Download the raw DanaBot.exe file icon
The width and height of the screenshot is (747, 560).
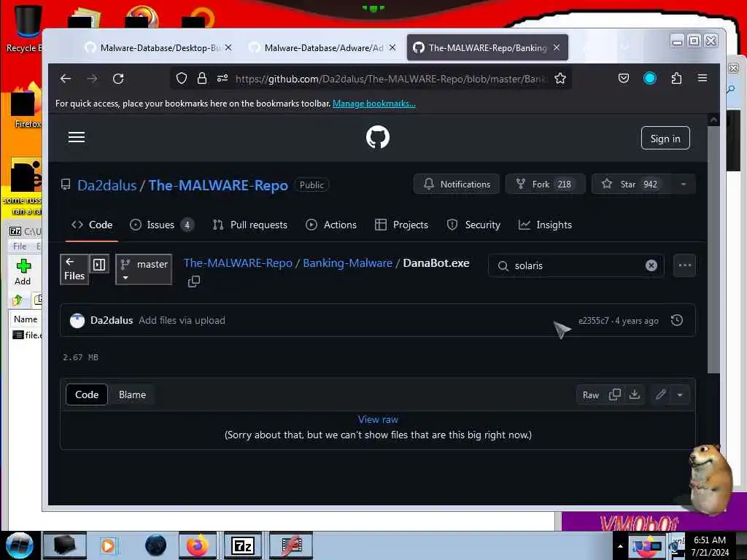[635, 394]
